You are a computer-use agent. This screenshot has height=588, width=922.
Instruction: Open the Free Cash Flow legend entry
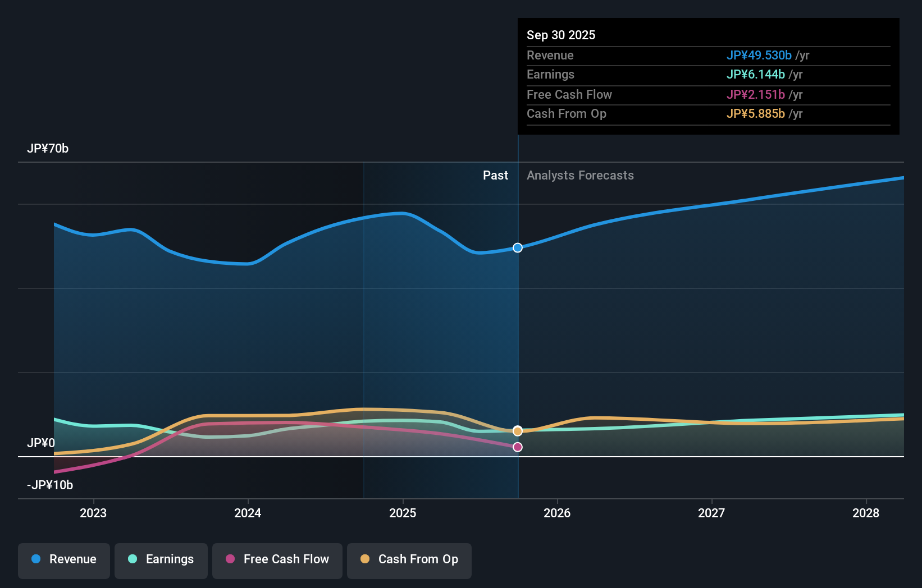(x=277, y=559)
